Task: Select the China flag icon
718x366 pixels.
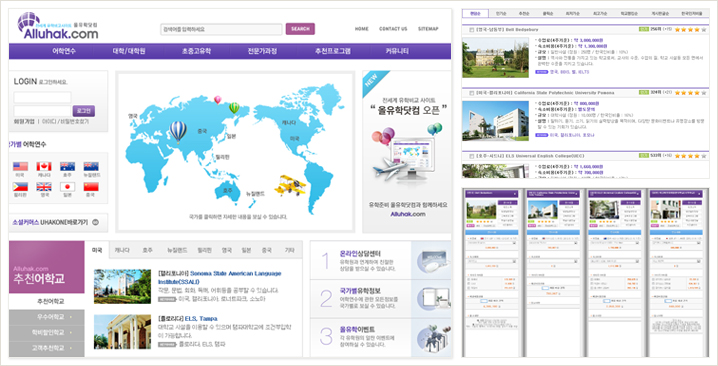Action: coord(91,186)
